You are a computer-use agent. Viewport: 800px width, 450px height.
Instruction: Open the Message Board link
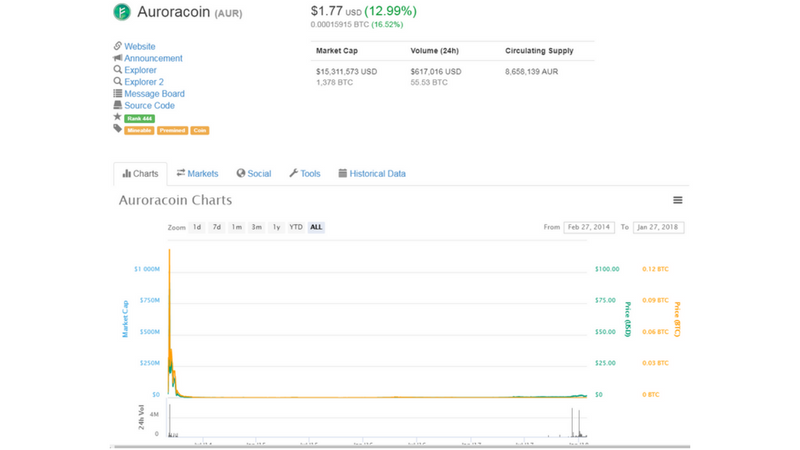pos(155,93)
